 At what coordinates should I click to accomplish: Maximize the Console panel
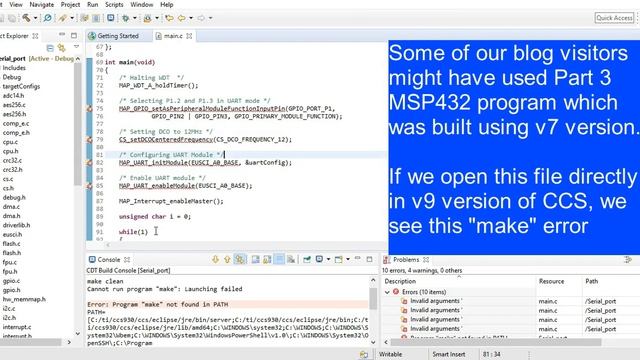pyautogui.click(x=369, y=259)
